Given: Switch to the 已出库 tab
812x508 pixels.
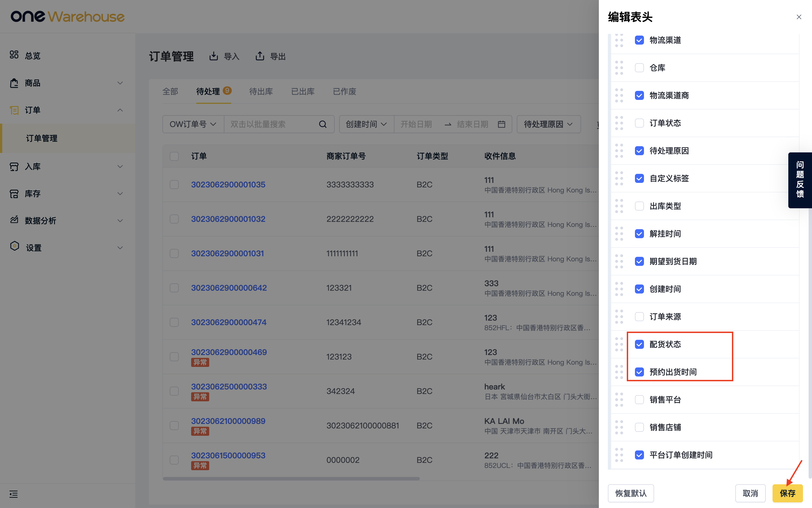Looking at the screenshot, I should pos(303,91).
